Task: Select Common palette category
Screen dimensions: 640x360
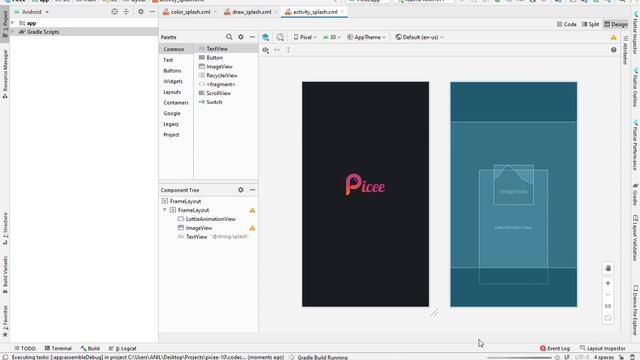Action: 174,49
